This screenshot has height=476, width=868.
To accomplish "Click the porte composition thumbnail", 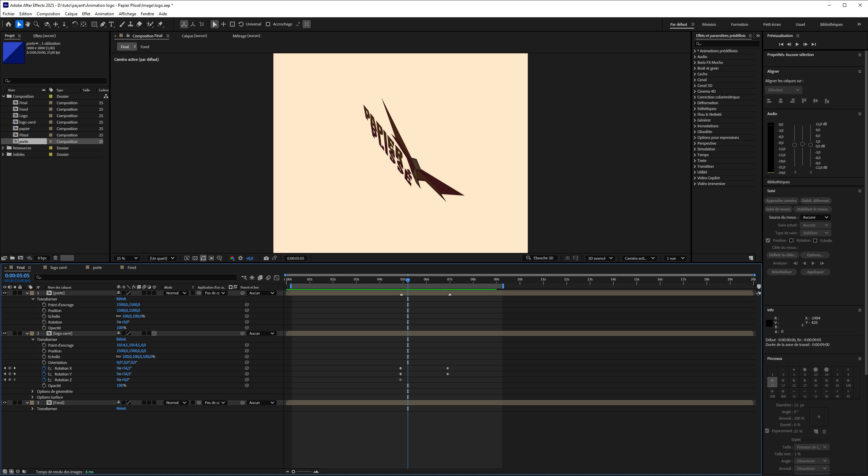I will pyautogui.click(x=14, y=53).
